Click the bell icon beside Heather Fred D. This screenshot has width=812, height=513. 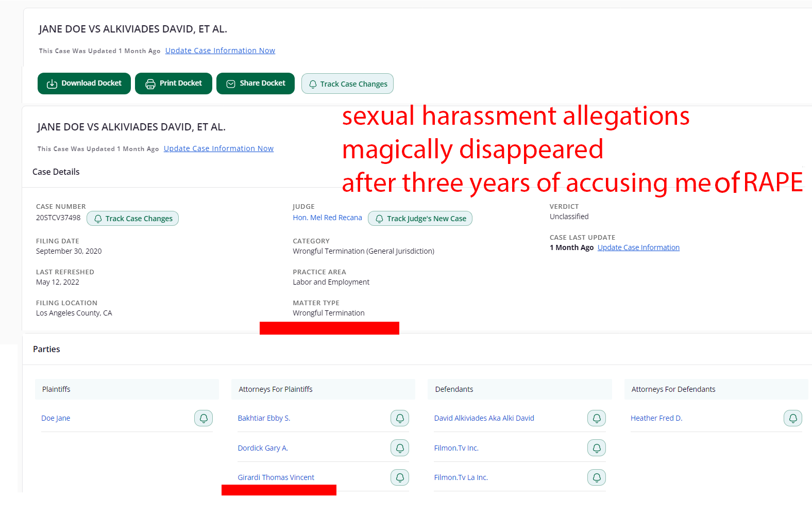(x=792, y=418)
